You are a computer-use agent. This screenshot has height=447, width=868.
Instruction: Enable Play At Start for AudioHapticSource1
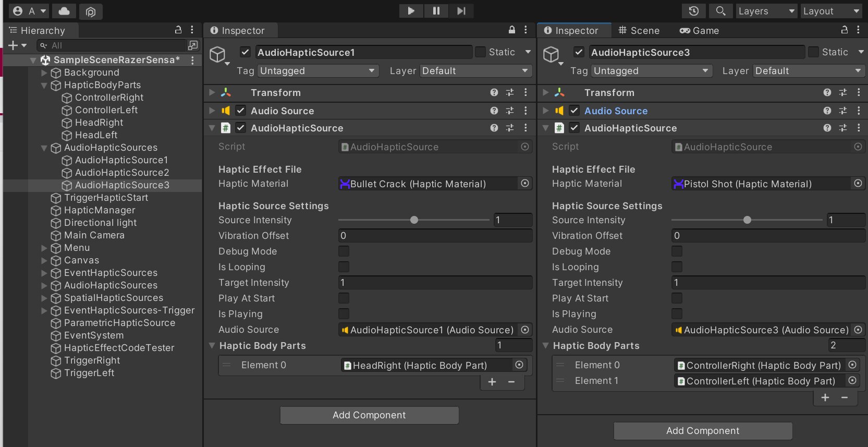point(344,298)
